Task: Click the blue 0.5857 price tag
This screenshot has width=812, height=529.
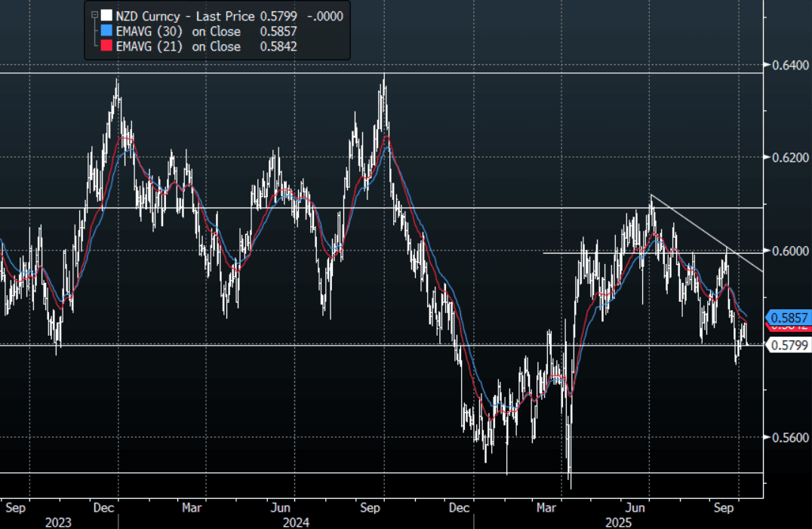Action: pos(789,318)
